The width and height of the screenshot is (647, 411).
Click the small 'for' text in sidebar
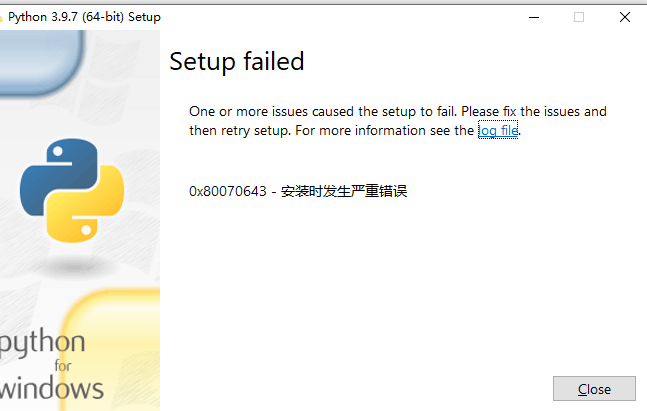coord(63,366)
